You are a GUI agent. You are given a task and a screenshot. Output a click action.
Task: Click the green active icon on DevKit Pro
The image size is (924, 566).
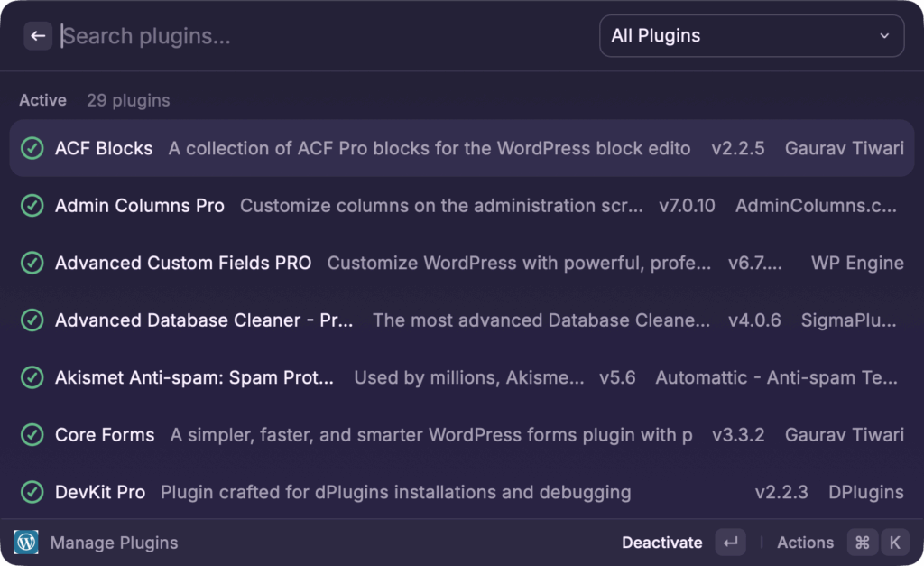[32, 492]
